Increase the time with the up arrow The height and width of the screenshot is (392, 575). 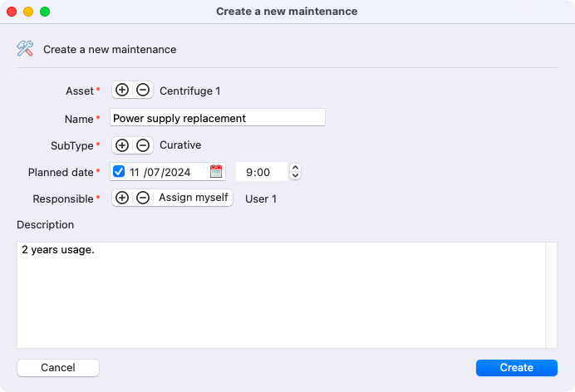pyautogui.click(x=295, y=168)
